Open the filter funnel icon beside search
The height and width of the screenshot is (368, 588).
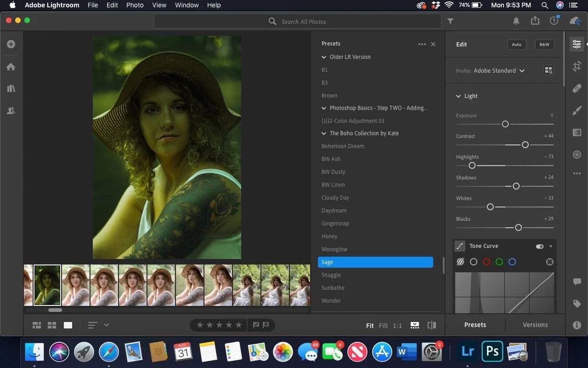(x=450, y=21)
